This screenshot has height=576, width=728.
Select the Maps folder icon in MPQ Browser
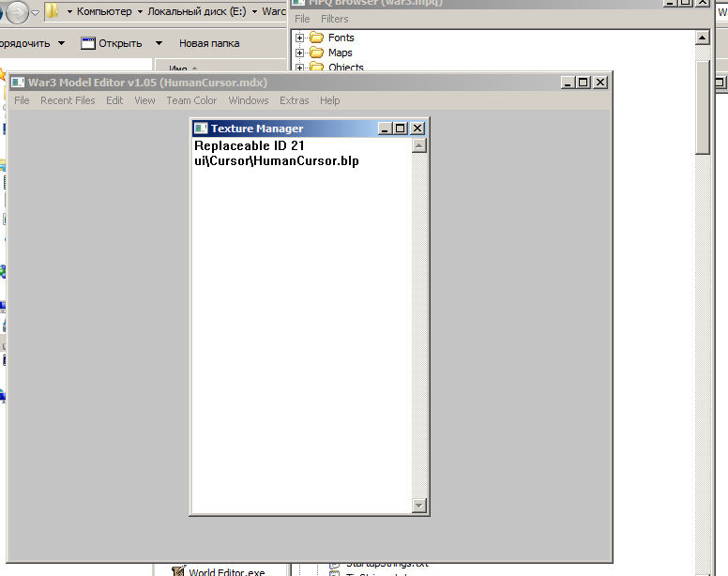click(x=317, y=53)
